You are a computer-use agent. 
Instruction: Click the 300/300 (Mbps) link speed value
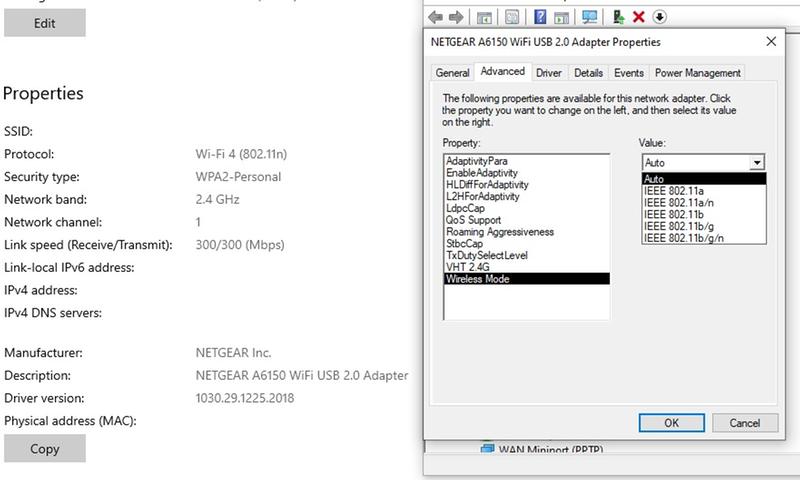[x=240, y=245]
